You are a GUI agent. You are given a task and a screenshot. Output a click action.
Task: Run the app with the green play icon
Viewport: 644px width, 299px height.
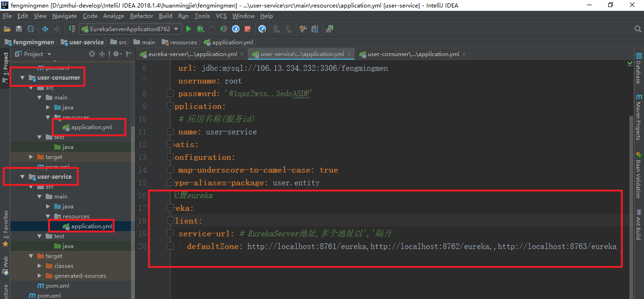(x=189, y=29)
